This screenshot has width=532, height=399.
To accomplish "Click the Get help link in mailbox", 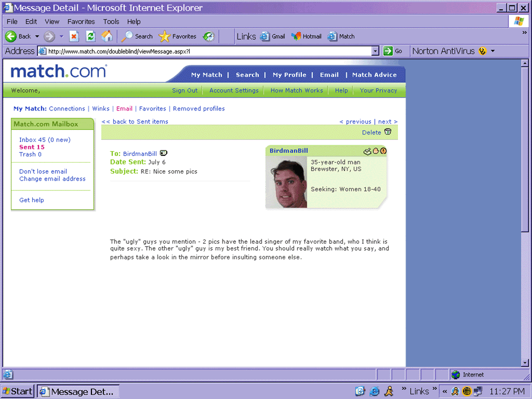I will click(x=32, y=200).
